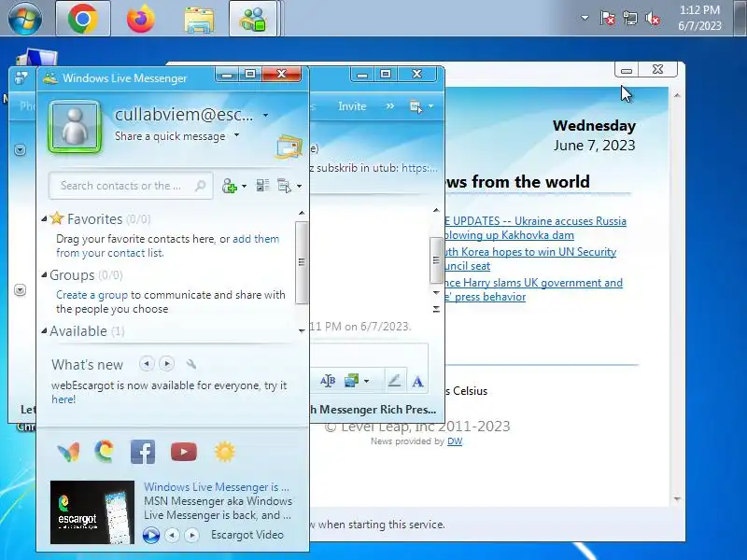Click the search magnifier icon
The width and height of the screenshot is (747, 560).
tap(201, 185)
